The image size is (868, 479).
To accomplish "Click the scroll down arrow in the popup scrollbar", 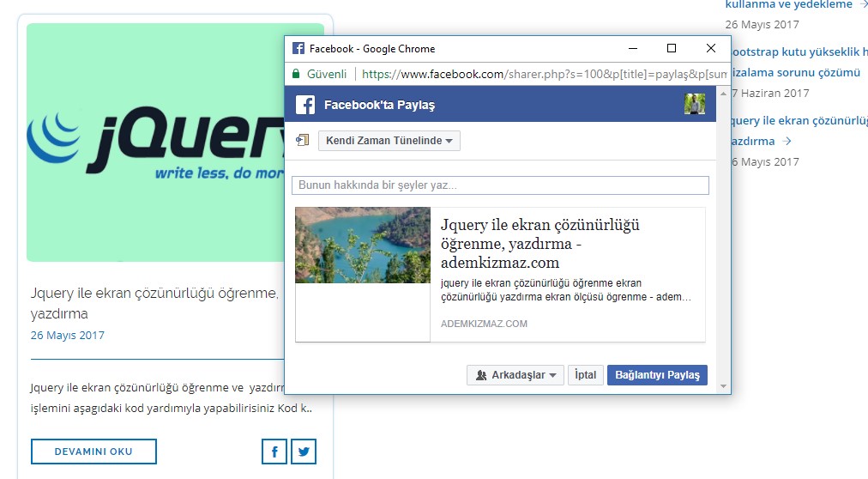I will (x=724, y=386).
